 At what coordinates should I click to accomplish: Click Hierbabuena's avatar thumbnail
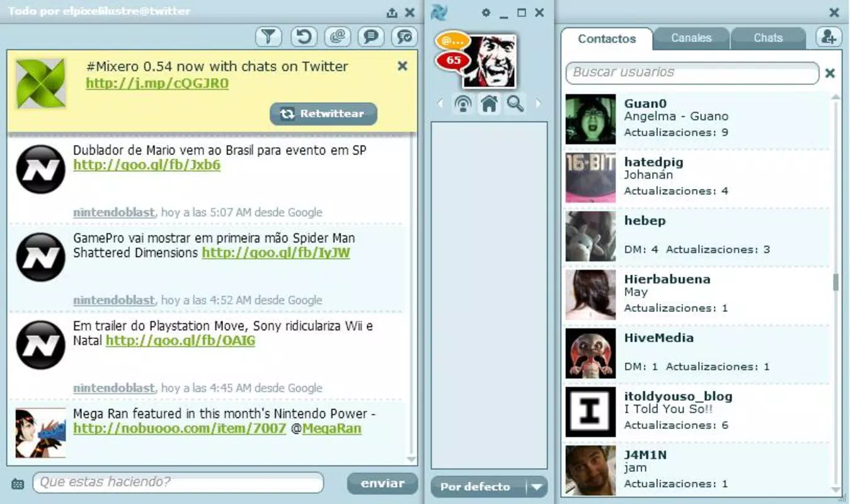tap(590, 295)
